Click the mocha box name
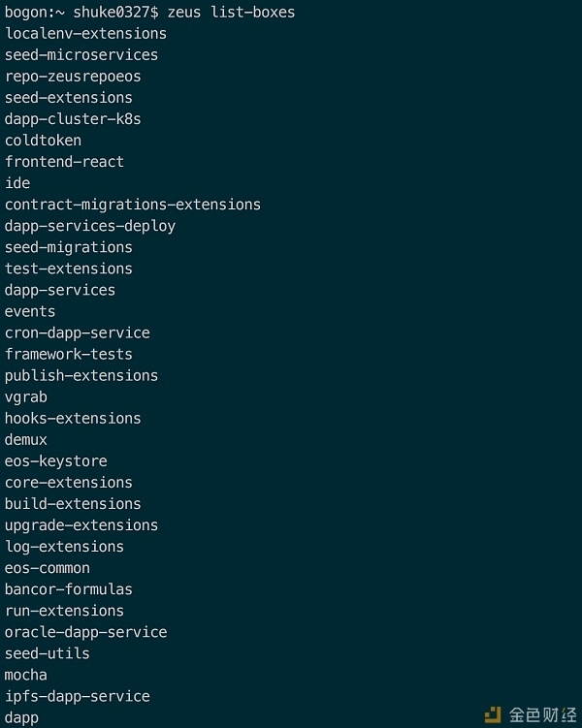 click(x=26, y=675)
